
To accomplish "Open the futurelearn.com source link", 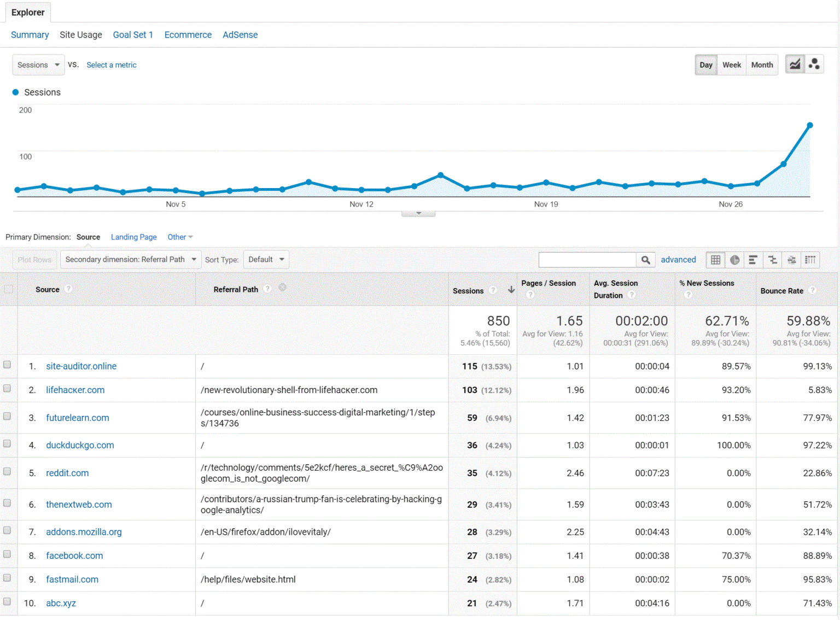I will tap(77, 417).
